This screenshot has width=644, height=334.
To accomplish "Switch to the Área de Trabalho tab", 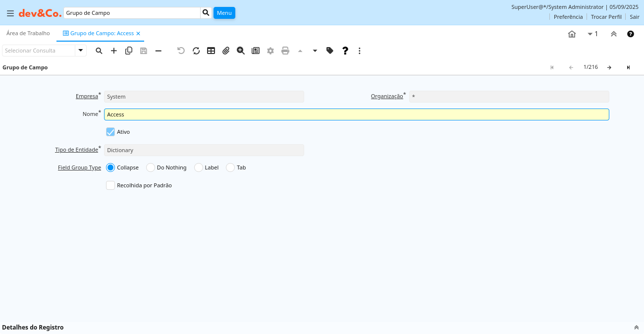I will (x=28, y=33).
